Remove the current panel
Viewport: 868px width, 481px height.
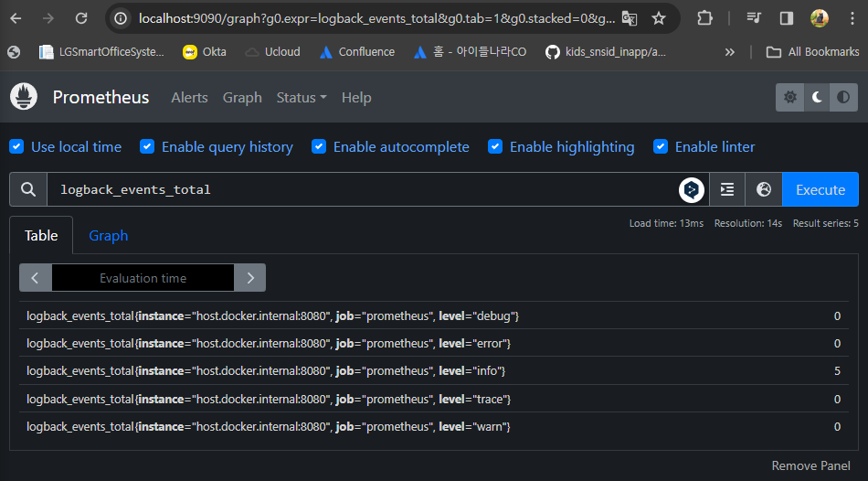click(x=811, y=465)
